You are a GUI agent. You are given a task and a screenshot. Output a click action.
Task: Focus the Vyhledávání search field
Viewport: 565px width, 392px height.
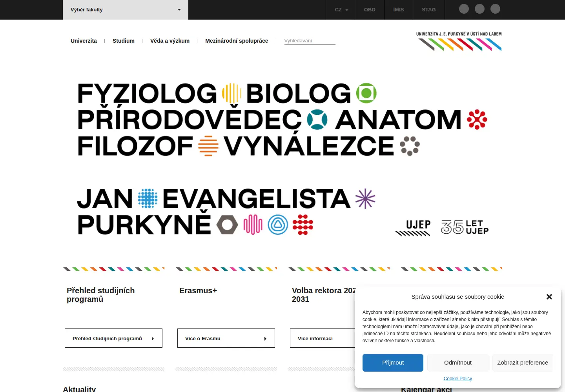(x=310, y=41)
